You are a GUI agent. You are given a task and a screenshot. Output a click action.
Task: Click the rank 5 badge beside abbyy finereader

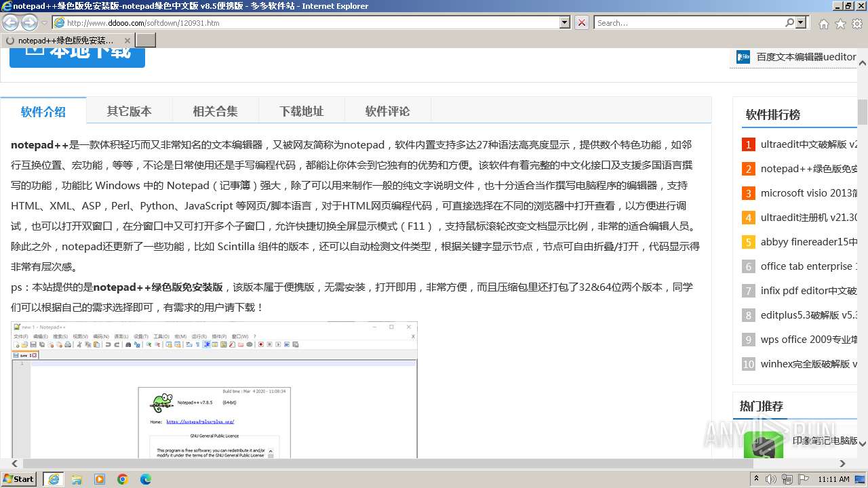coord(748,242)
